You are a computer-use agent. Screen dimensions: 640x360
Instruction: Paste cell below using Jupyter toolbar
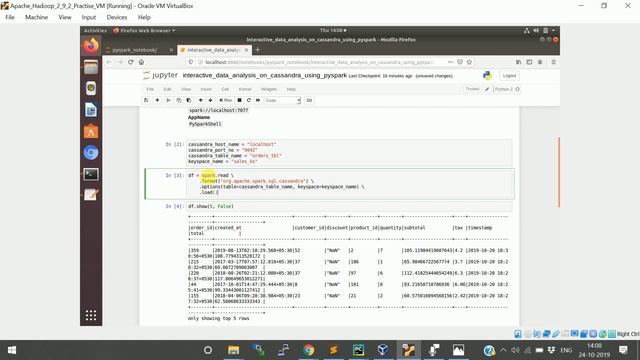coord(189,100)
